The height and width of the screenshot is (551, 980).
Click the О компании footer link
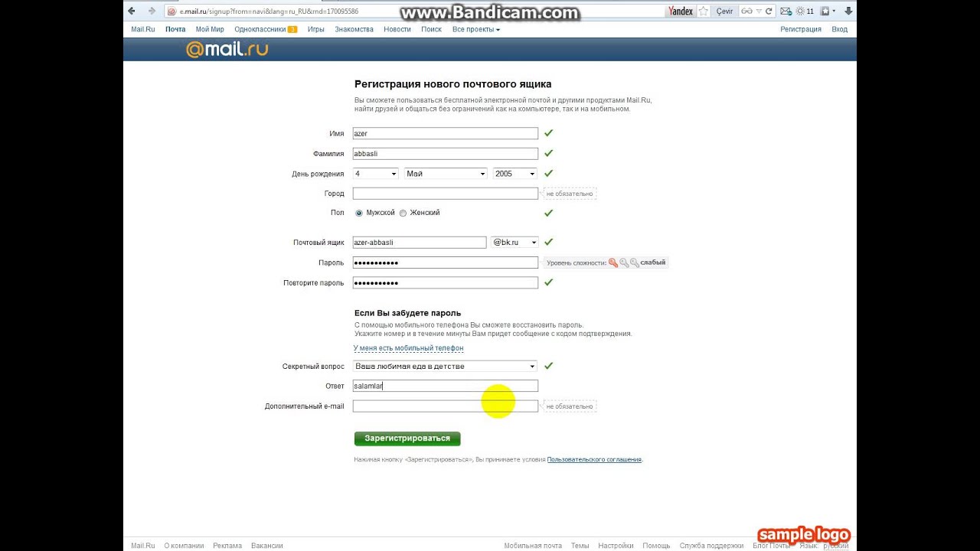tap(184, 546)
